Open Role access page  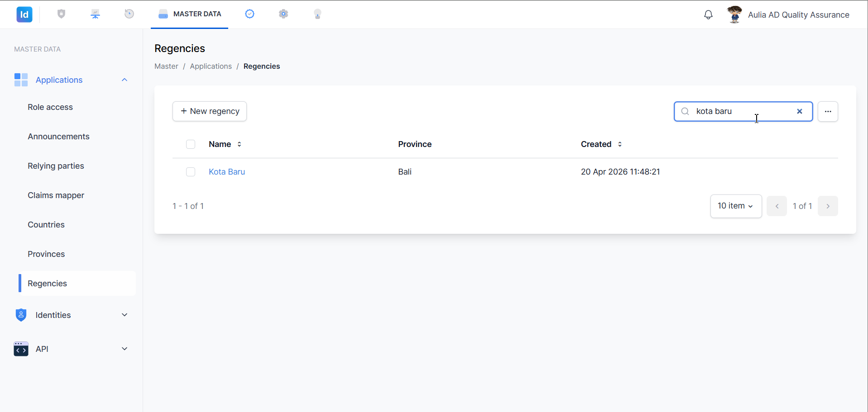tap(50, 107)
